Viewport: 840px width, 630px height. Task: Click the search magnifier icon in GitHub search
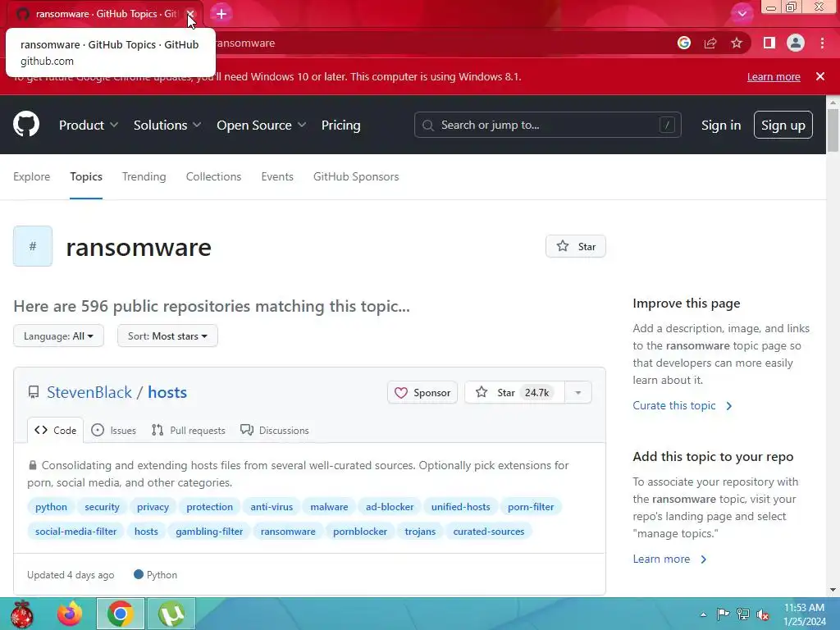427,126
